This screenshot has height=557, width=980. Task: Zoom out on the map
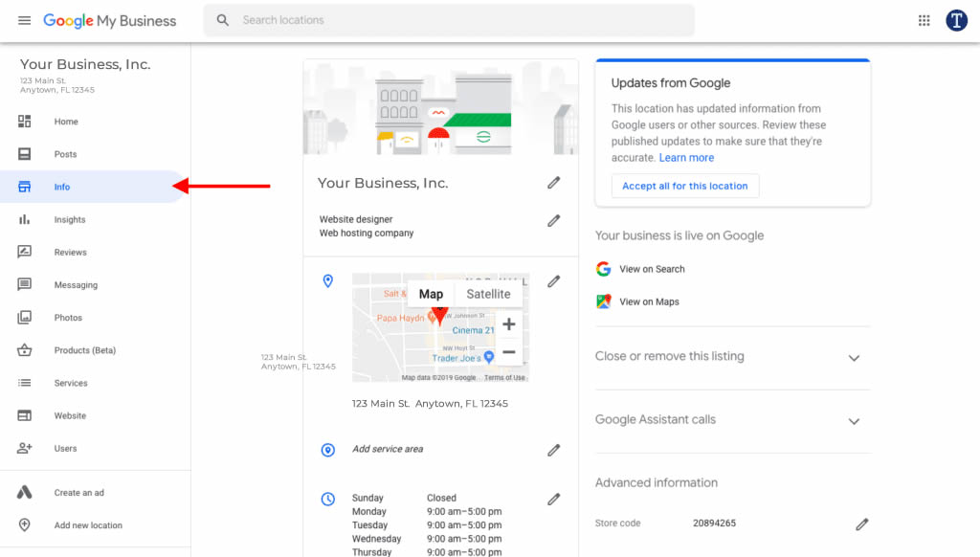tap(508, 352)
